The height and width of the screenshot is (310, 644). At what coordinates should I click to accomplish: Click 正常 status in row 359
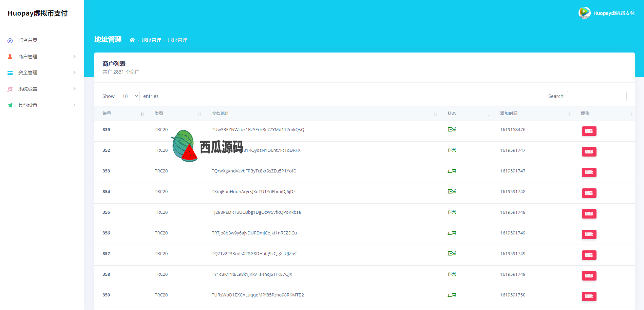point(452,295)
